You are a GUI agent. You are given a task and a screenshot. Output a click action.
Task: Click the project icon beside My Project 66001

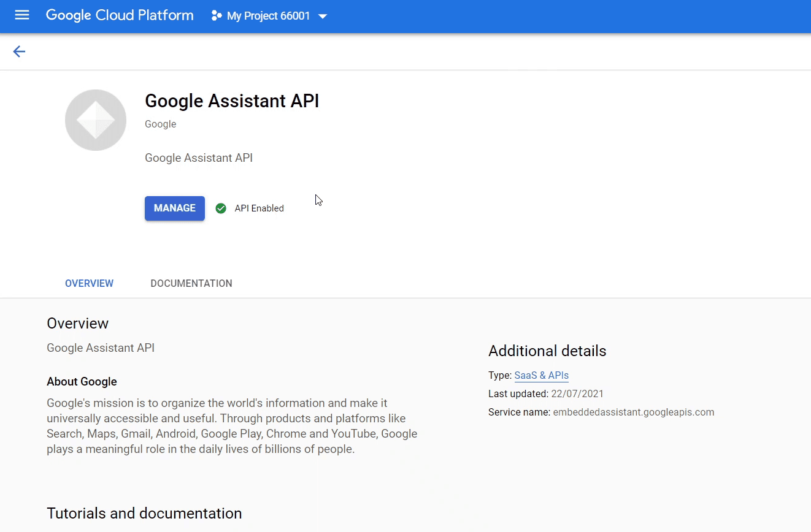[216, 15]
